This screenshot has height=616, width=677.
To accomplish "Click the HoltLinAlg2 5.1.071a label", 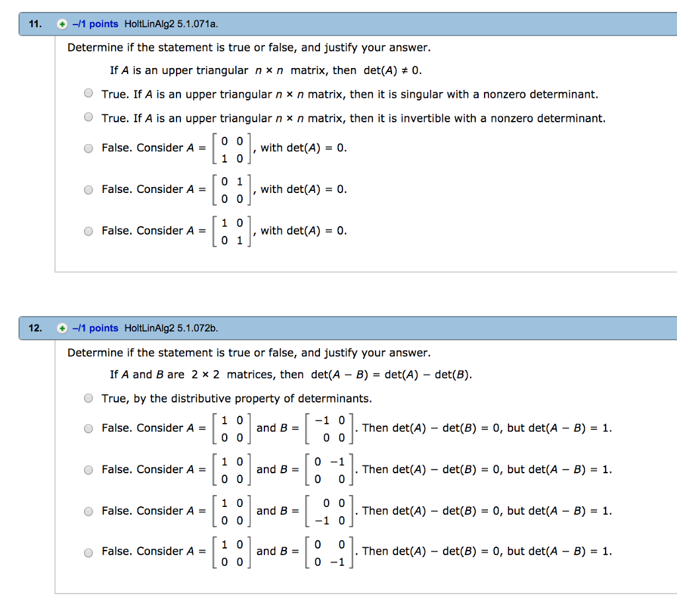I will tap(167, 23).
